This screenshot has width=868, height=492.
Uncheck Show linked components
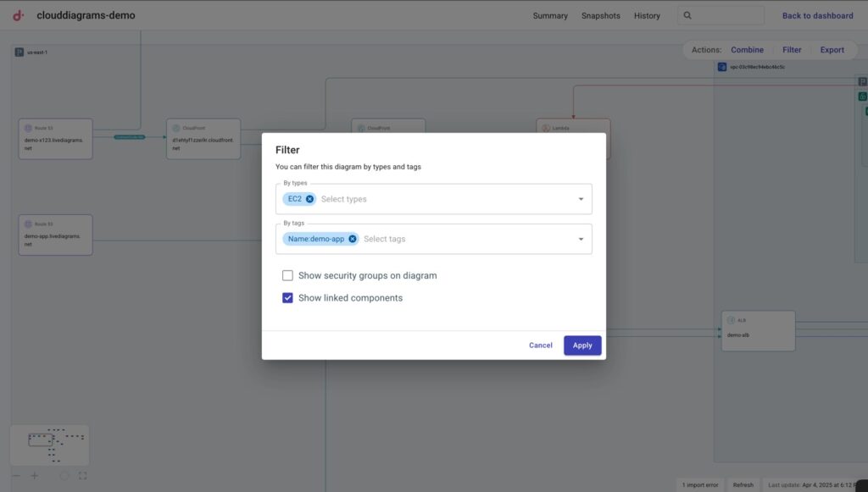tap(288, 298)
